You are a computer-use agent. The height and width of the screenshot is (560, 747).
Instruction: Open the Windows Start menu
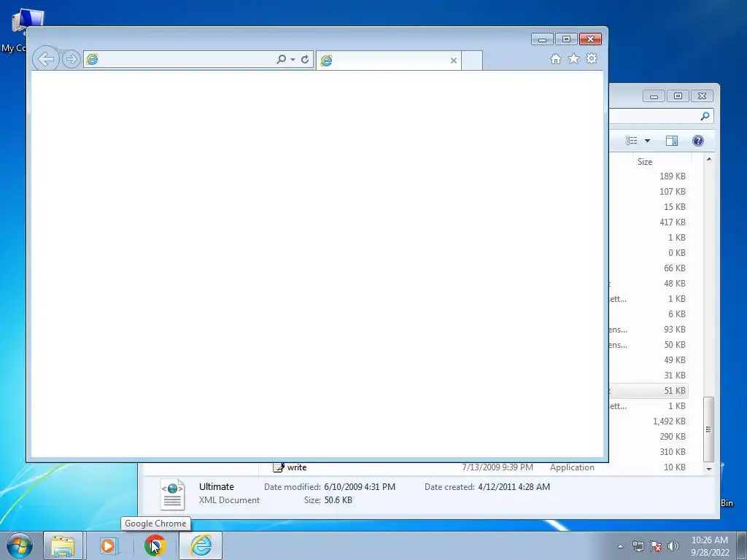point(20,545)
